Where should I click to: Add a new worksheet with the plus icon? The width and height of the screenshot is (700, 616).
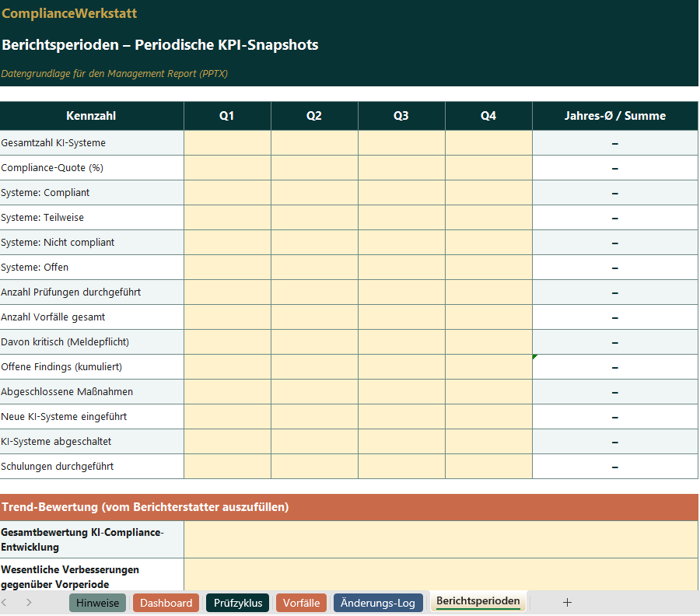pyautogui.click(x=567, y=602)
